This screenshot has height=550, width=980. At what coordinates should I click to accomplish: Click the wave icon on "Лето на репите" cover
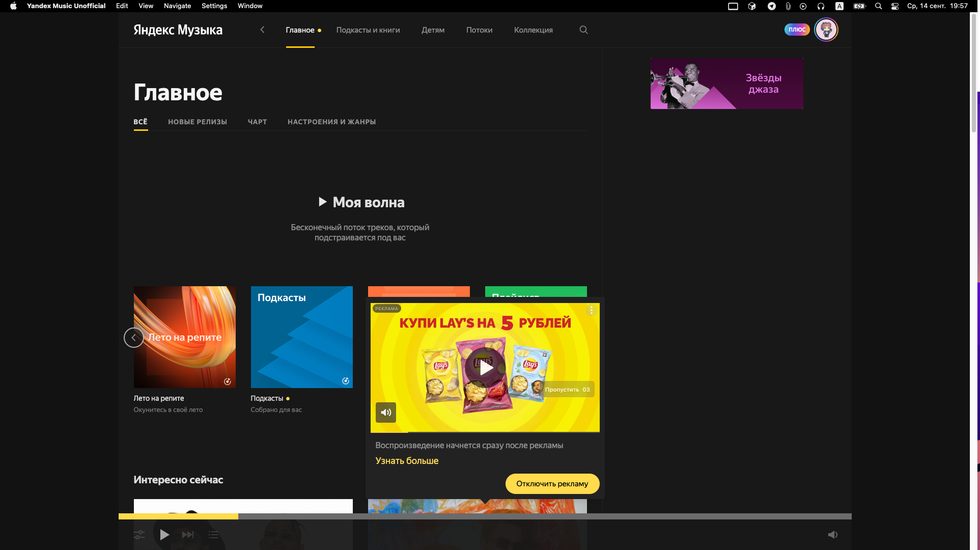pyautogui.click(x=228, y=381)
